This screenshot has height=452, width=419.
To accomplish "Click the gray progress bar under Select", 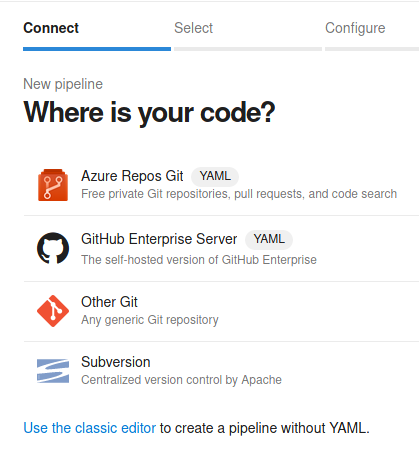I will 248,49.
